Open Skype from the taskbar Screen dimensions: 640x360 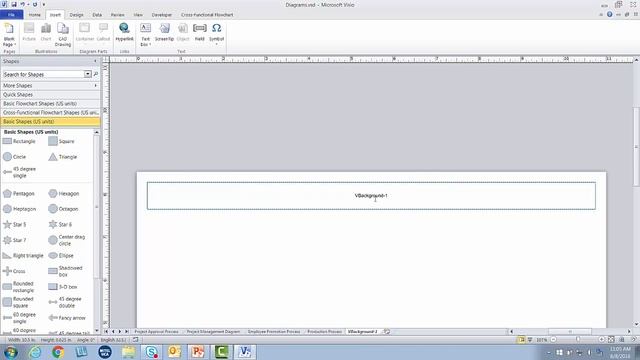(151, 352)
